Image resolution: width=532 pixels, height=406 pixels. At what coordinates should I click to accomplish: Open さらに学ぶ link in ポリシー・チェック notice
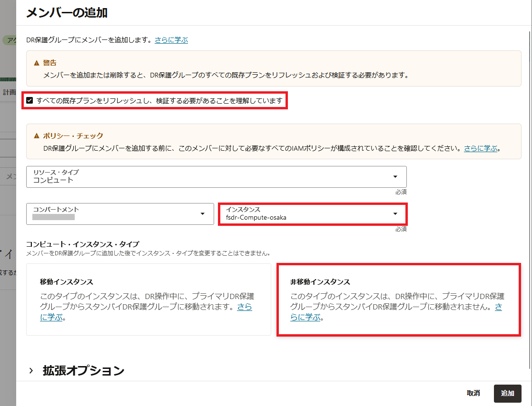(481, 148)
